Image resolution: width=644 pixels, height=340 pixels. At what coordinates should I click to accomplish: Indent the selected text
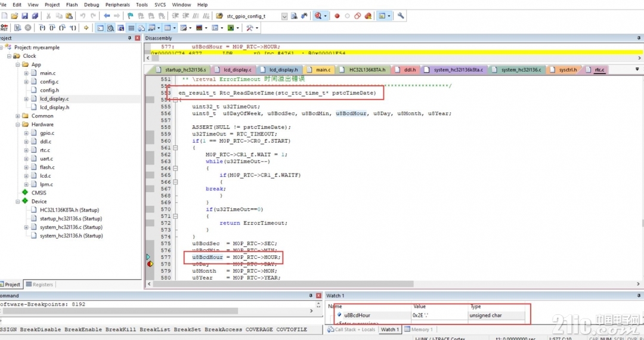175,16
